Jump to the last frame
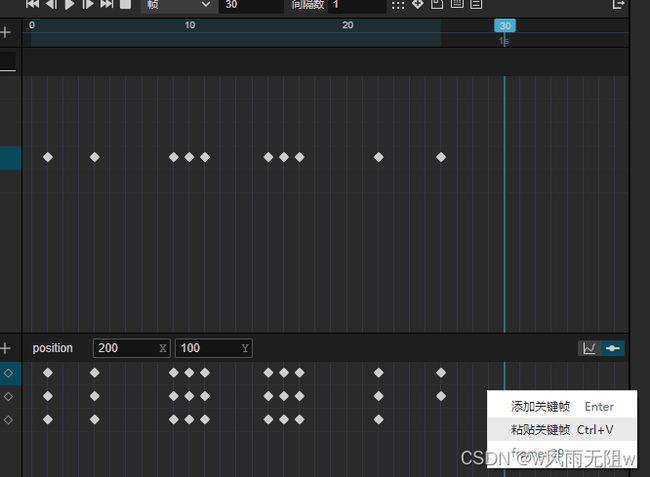The image size is (650, 477). click(x=107, y=4)
